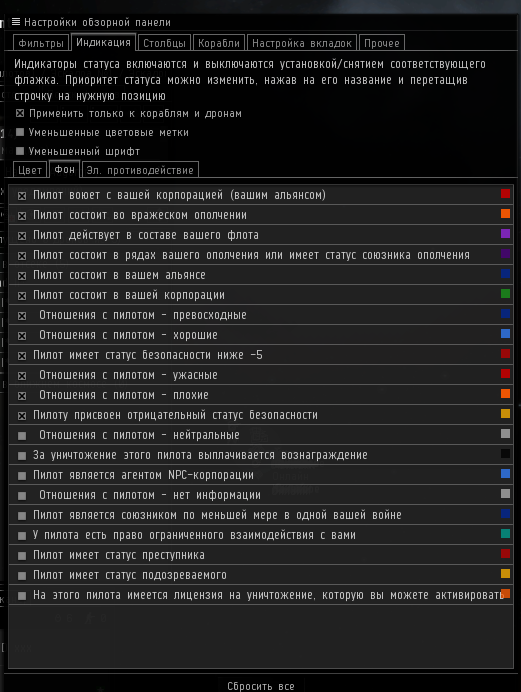Go to the Настройка вкладок tab
Viewport: 521px width, 692px height.
pos(302,43)
